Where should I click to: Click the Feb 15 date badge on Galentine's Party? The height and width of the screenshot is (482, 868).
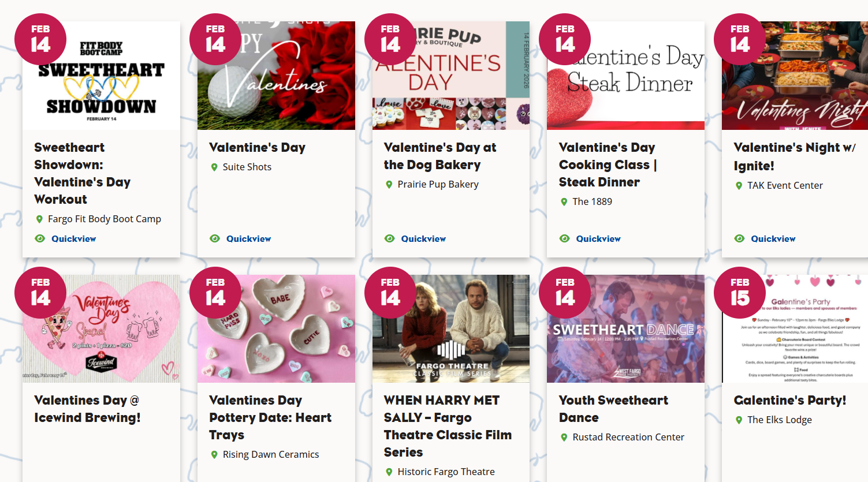point(740,293)
